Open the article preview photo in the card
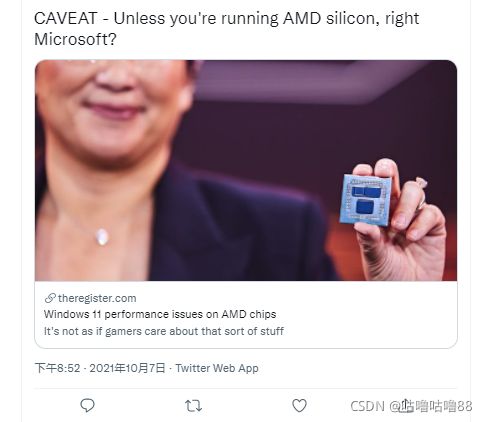The height and width of the screenshot is (422, 487). pyautogui.click(x=246, y=170)
